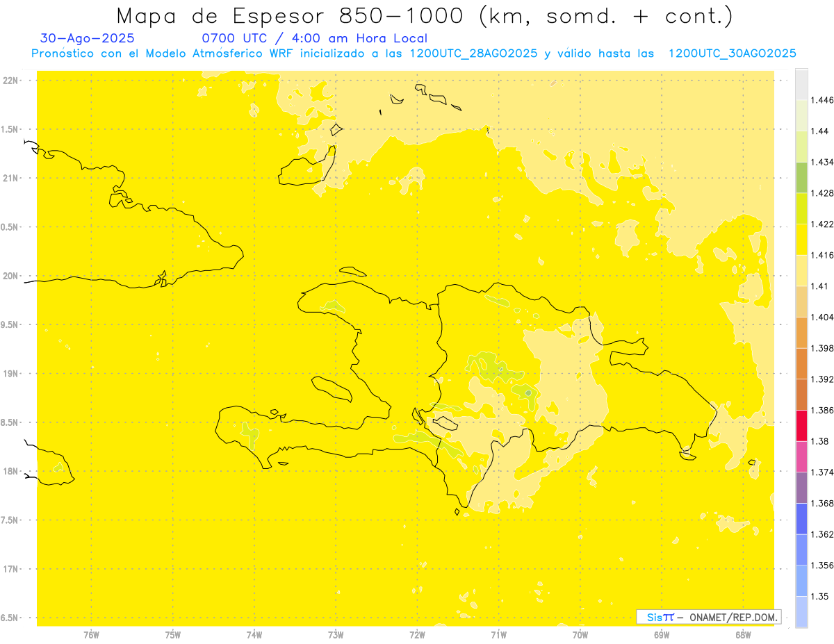Click the blue color bar segment below 1.368
The height and width of the screenshot is (644, 834).
coord(801,518)
